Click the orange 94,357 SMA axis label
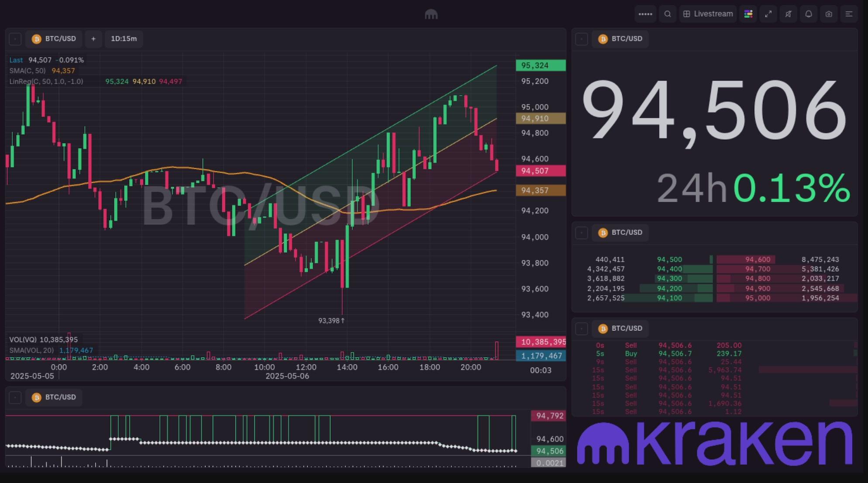The image size is (868, 483). point(541,190)
